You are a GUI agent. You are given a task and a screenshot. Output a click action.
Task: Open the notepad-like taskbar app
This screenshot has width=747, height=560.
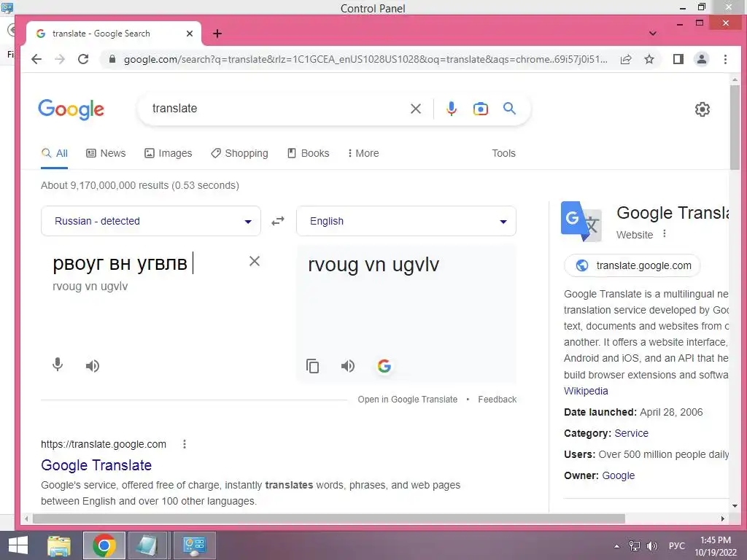click(149, 545)
